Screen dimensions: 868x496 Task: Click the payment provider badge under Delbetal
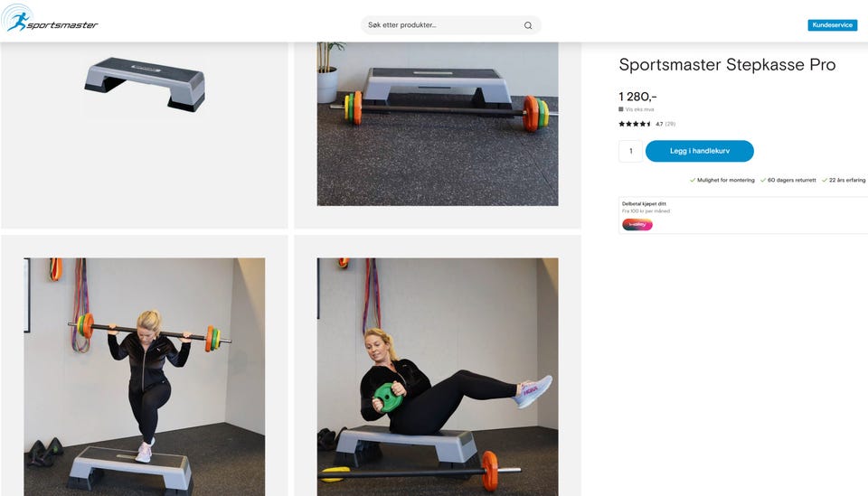637,224
